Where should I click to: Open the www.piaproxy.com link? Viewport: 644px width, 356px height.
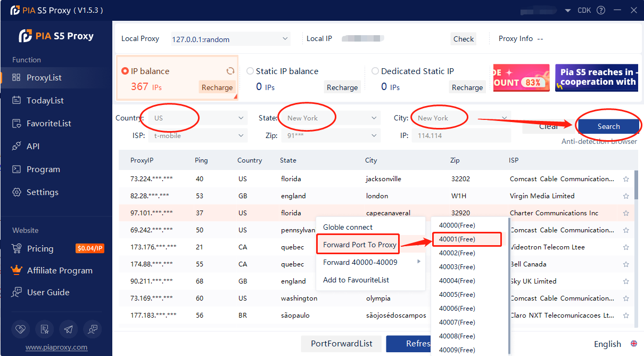tap(56, 347)
